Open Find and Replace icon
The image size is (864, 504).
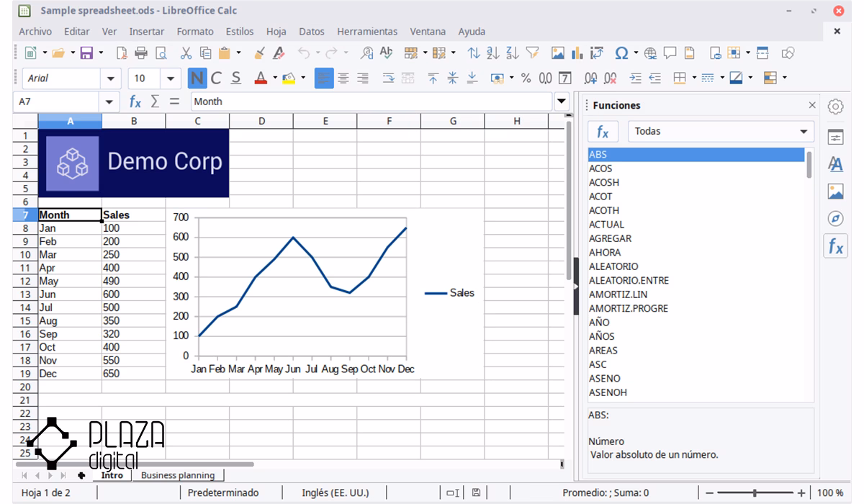pyautogui.click(x=367, y=53)
